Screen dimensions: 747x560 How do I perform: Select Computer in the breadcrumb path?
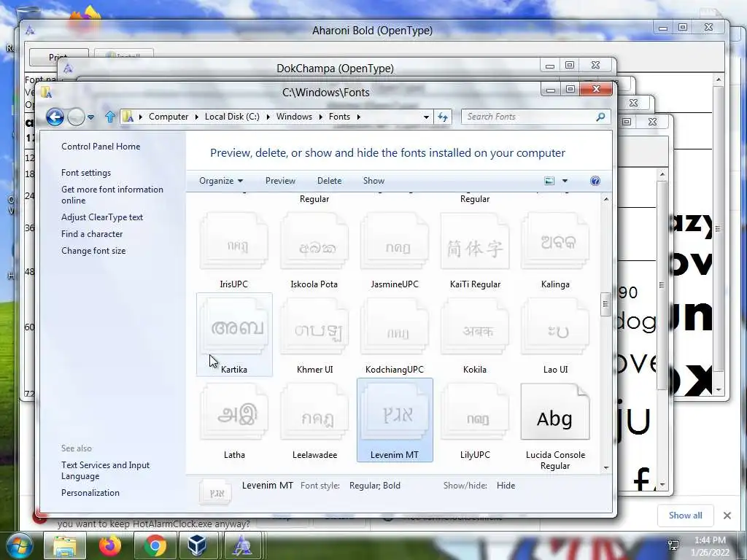coord(169,117)
